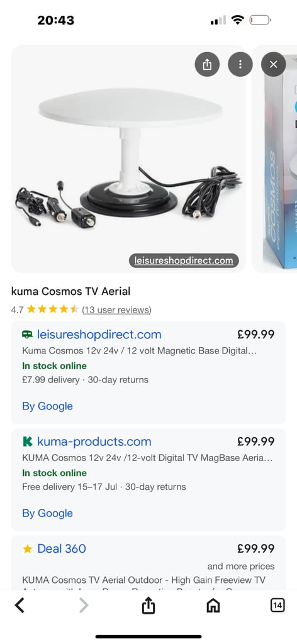The height and width of the screenshot is (644, 297).
Task: Go back with the browser back arrow
Action: pyautogui.click(x=20, y=606)
